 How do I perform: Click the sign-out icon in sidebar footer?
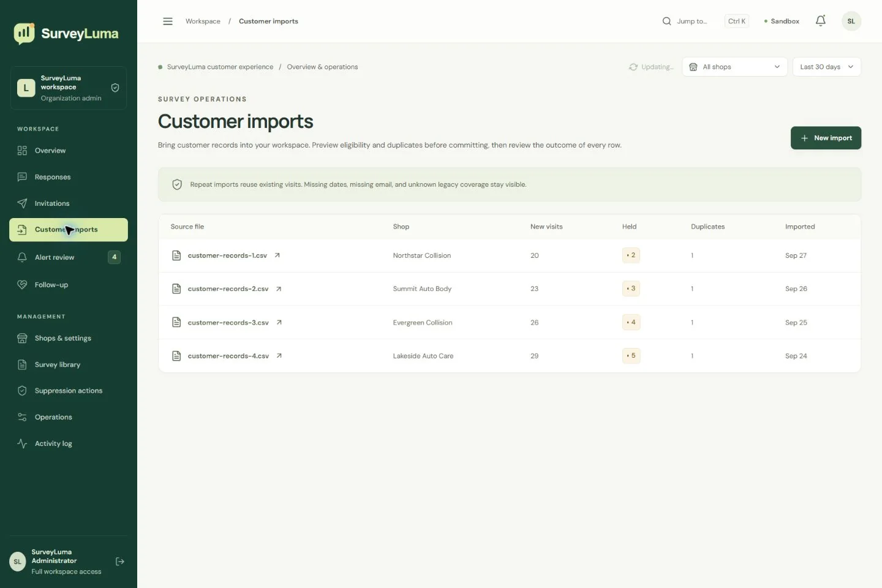pyautogui.click(x=120, y=561)
